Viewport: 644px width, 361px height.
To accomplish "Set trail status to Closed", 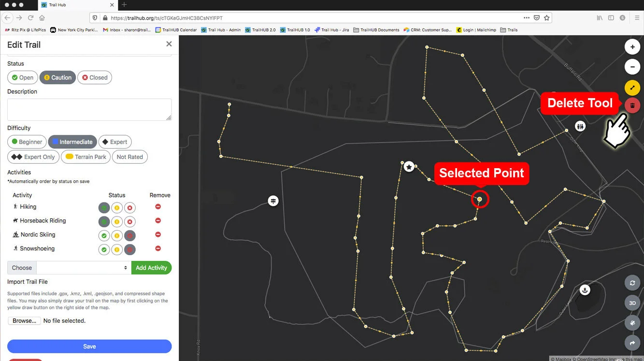I will (95, 77).
